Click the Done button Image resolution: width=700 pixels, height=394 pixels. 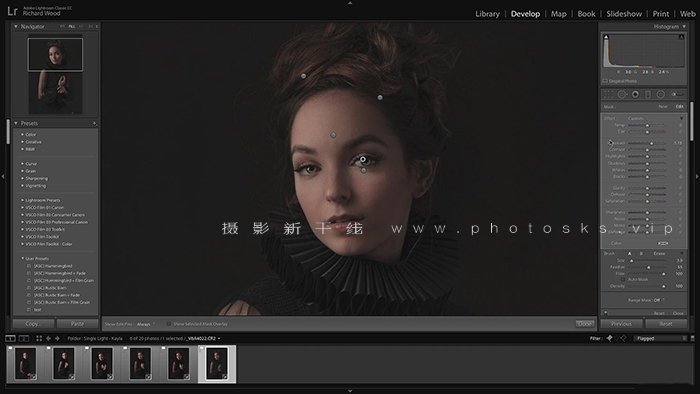click(585, 324)
